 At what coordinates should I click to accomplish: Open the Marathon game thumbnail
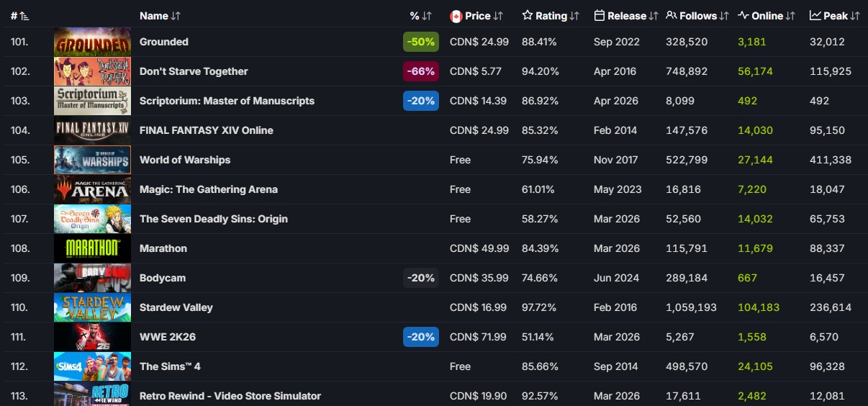click(x=92, y=248)
